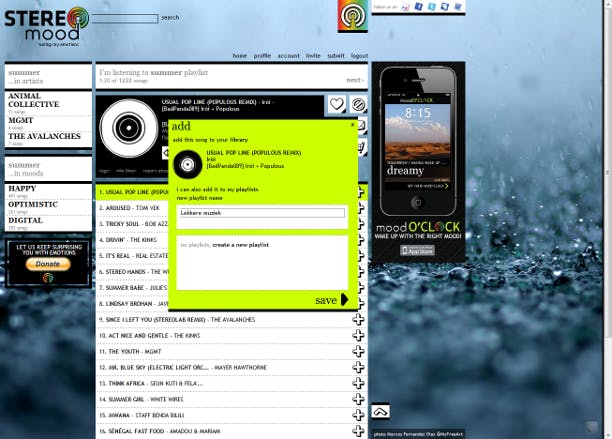
Task: Open the submit menu item
Action: (x=336, y=56)
